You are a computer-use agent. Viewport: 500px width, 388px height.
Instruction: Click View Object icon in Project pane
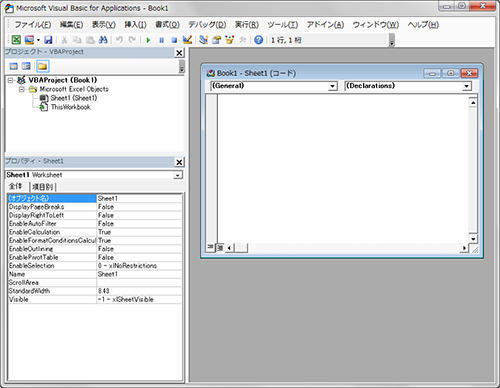[26, 66]
